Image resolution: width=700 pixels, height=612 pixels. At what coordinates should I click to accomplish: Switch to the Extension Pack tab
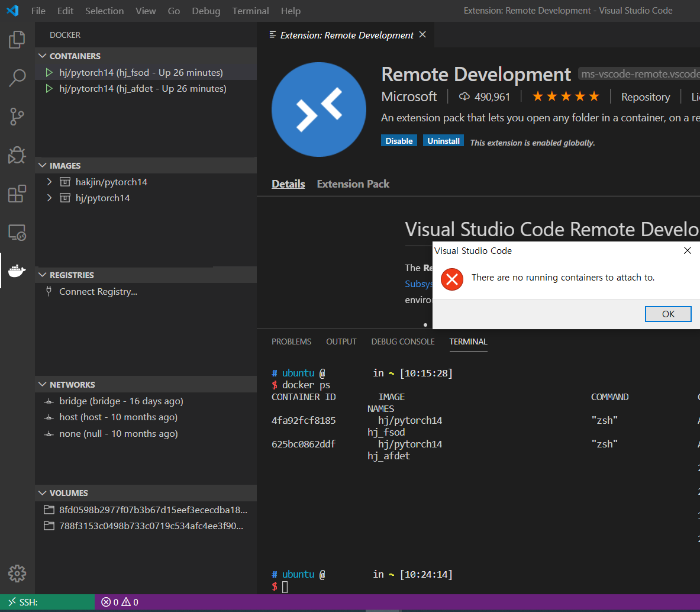(x=353, y=184)
